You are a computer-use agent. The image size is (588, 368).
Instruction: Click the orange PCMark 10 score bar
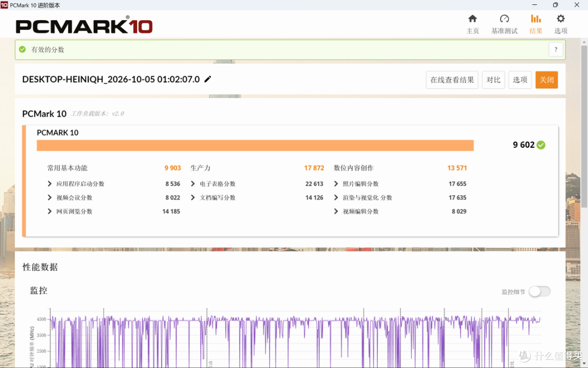255,146
